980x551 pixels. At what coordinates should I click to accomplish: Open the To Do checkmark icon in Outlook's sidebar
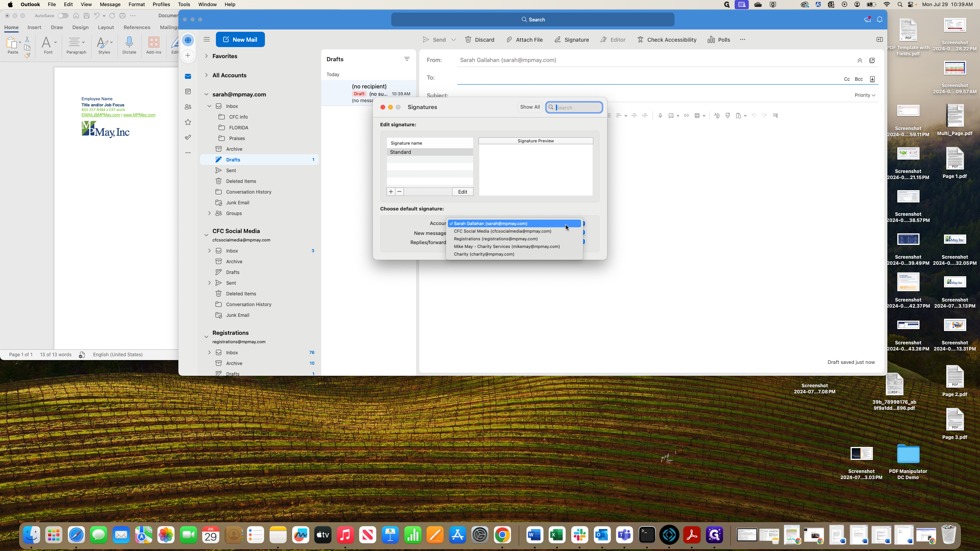(x=188, y=137)
